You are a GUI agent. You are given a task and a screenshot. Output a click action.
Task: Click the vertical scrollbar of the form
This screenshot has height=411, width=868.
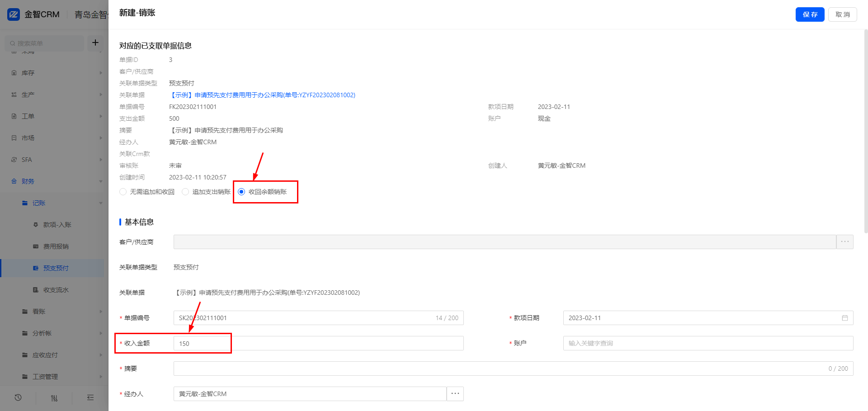(865, 131)
